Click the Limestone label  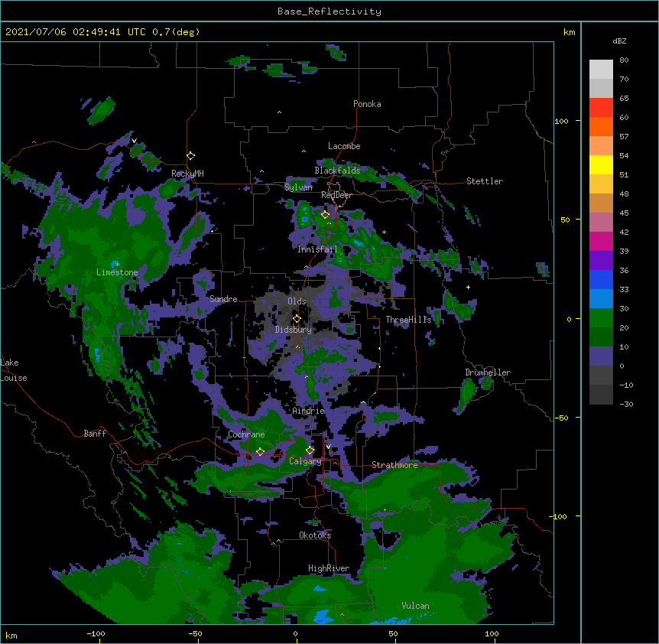(117, 272)
